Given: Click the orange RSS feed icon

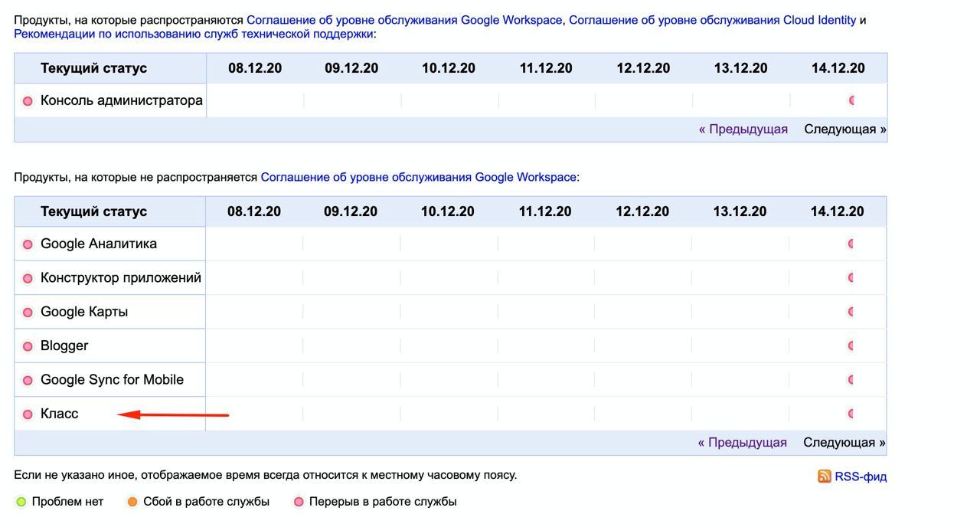Looking at the screenshot, I should 825,477.
